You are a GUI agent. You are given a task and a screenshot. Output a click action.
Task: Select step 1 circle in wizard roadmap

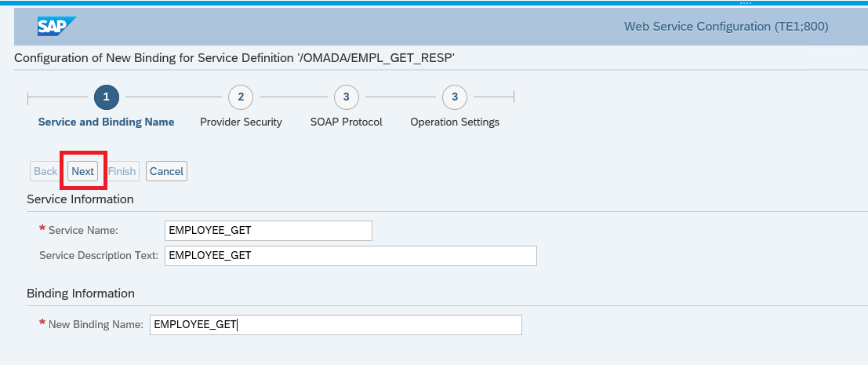pos(107,97)
